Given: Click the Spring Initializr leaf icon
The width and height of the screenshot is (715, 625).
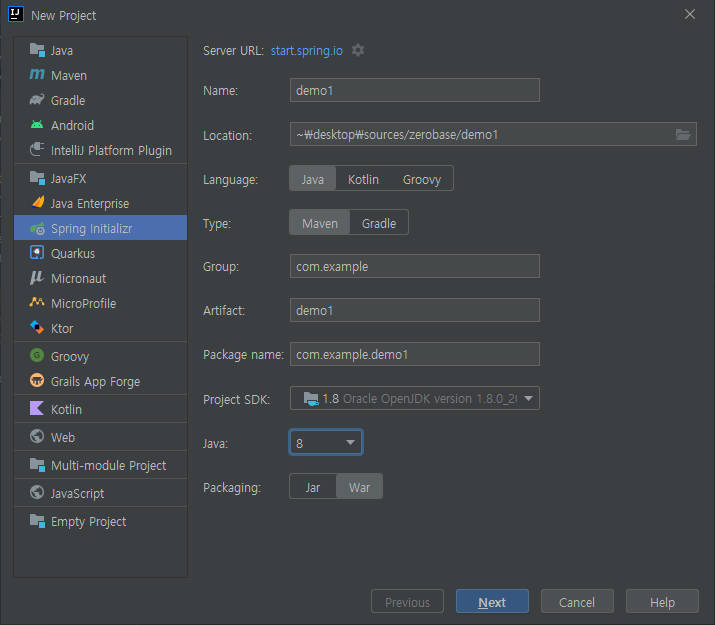Looking at the screenshot, I should click(x=37, y=228).
